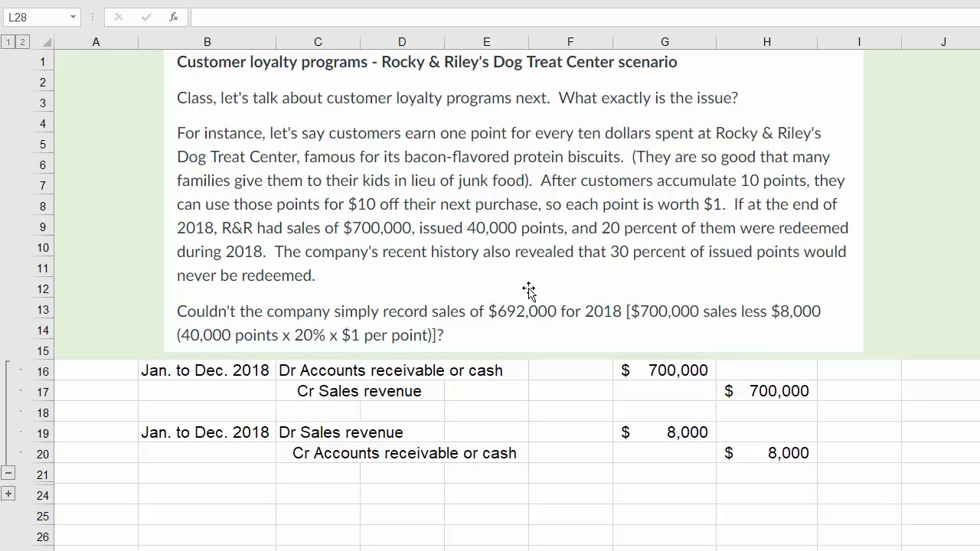Select row 24 header

pyautogui.click(x=43, y=496)
